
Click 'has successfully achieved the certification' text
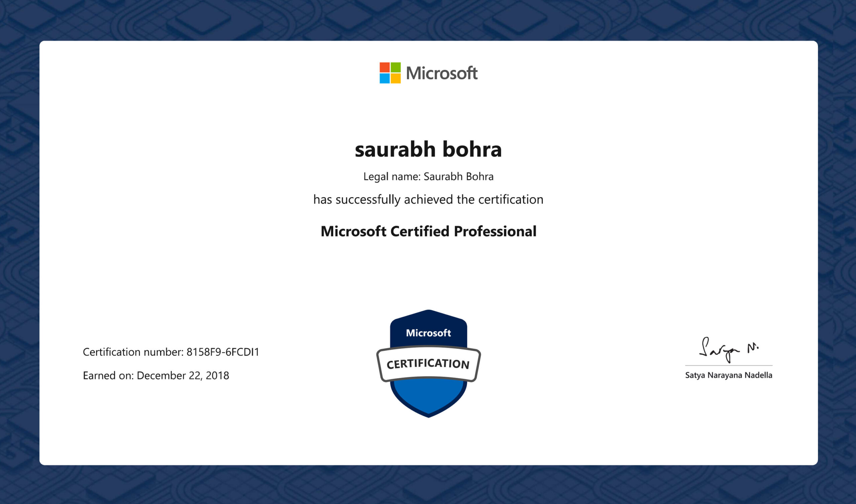tap(428, 199)
